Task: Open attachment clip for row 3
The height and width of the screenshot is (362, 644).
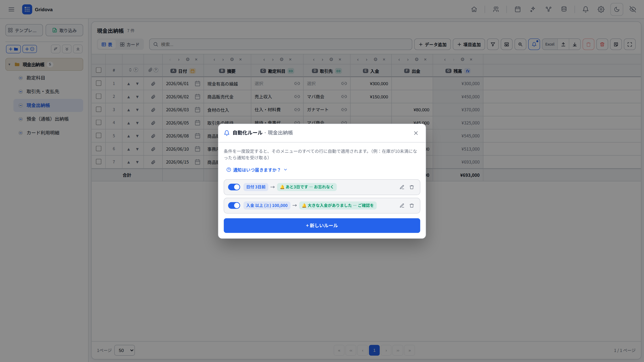Action: 153,110
